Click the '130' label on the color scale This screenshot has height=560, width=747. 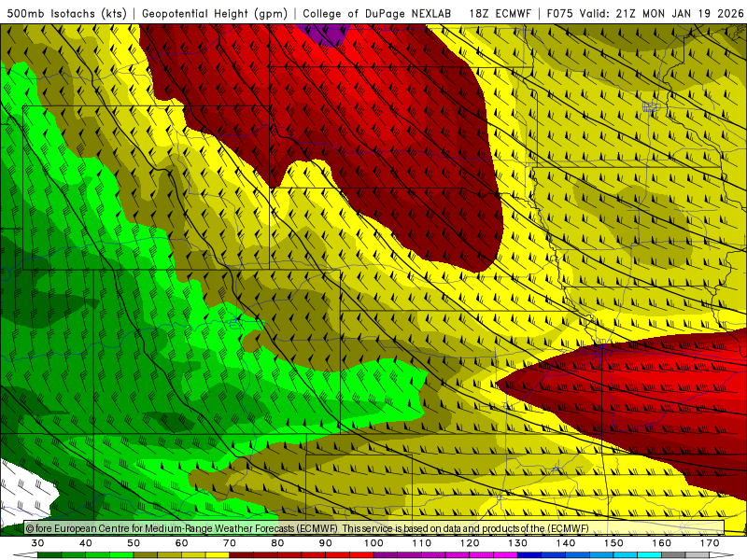(x=518, y=543)
